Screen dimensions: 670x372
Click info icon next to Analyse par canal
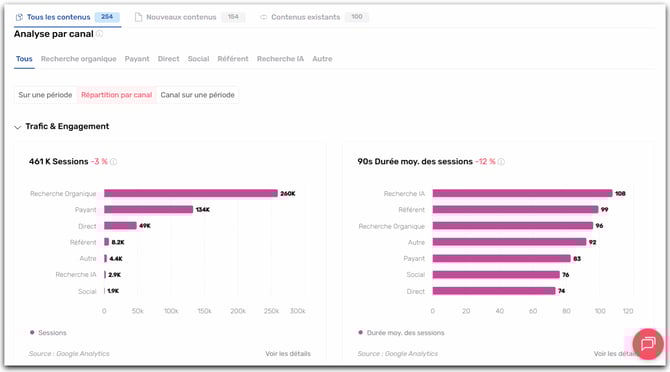click(99, 34)
